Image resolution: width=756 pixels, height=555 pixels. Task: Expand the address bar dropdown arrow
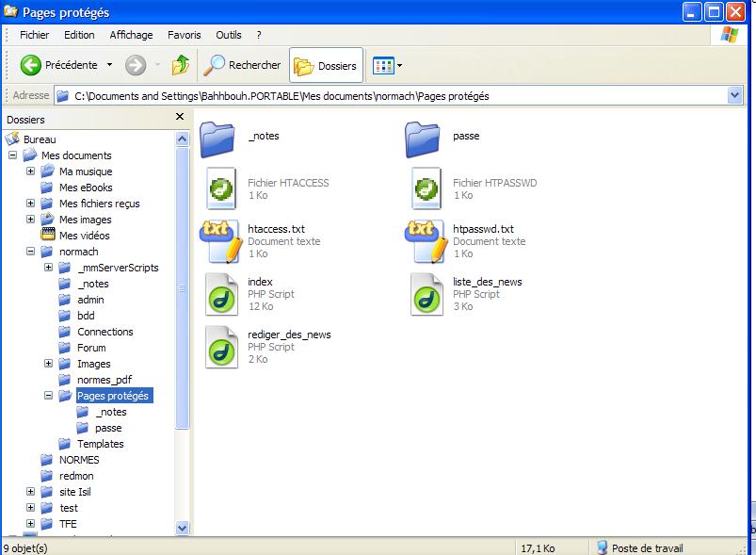[x=734, y=95]
